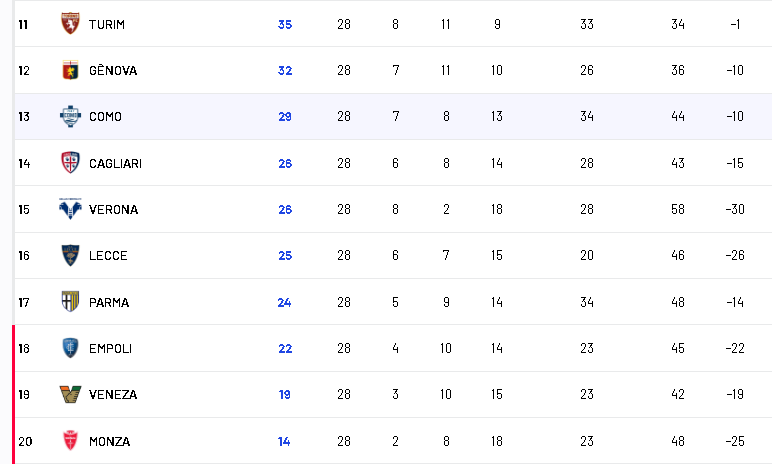This screenshot has width=772, height=464.
Task: Select the COMO team name
Action: (105, 117)
